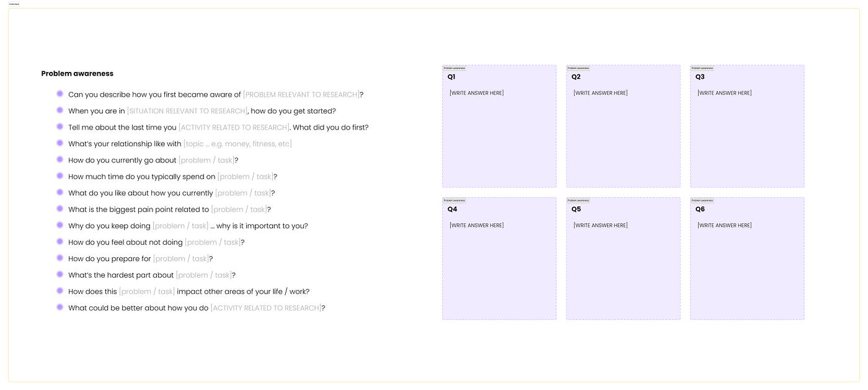Select the Q6 card heading
This screenshot has height=390, width=868.
[x=700, y=209]
